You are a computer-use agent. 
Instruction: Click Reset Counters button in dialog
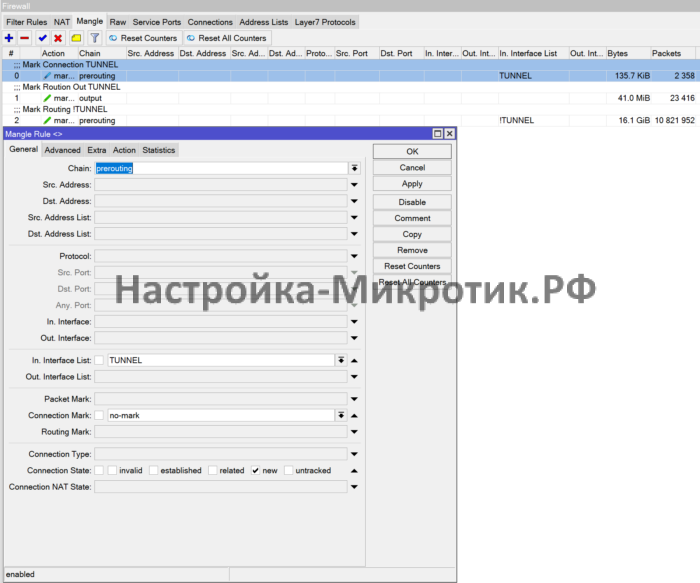coord(412,266)
